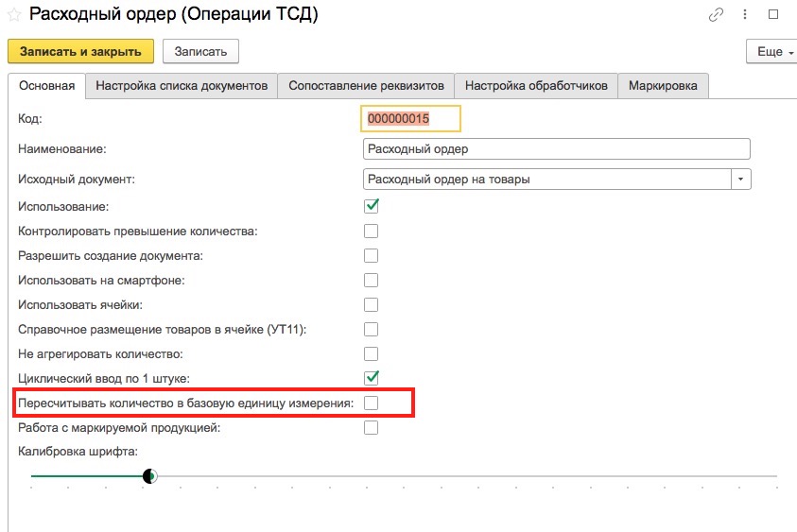Click the 'Калибровка шрифта' label text
The height and width of the screenshot is (532, 797).
pos(78,452)
